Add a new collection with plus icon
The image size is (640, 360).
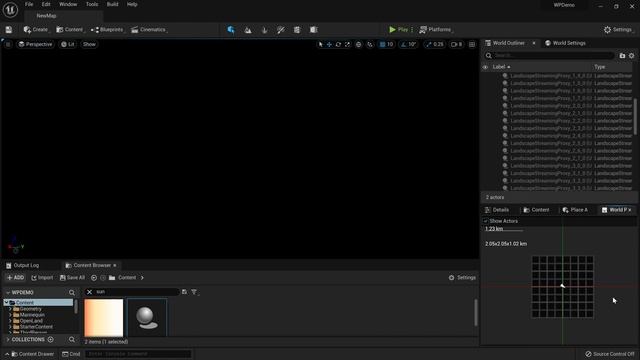[x=51, y=340]
